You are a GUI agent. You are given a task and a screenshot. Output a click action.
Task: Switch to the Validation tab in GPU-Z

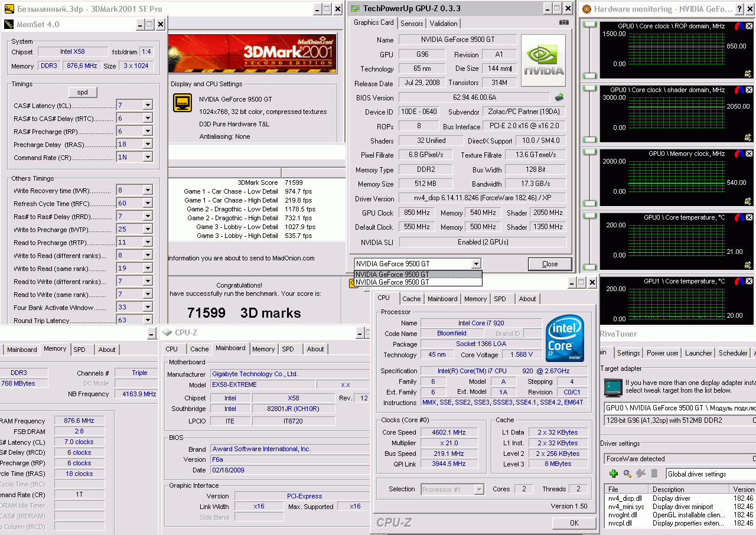[444, 24]
